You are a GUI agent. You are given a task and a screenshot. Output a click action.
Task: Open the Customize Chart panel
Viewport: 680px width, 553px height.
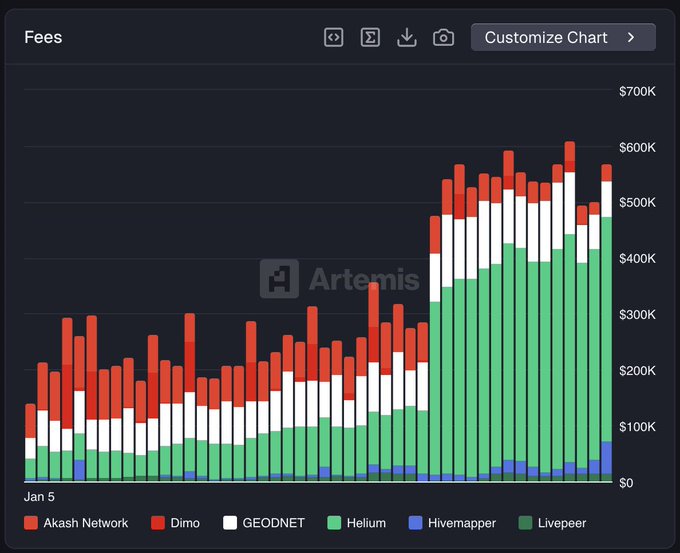coord(563,37)
